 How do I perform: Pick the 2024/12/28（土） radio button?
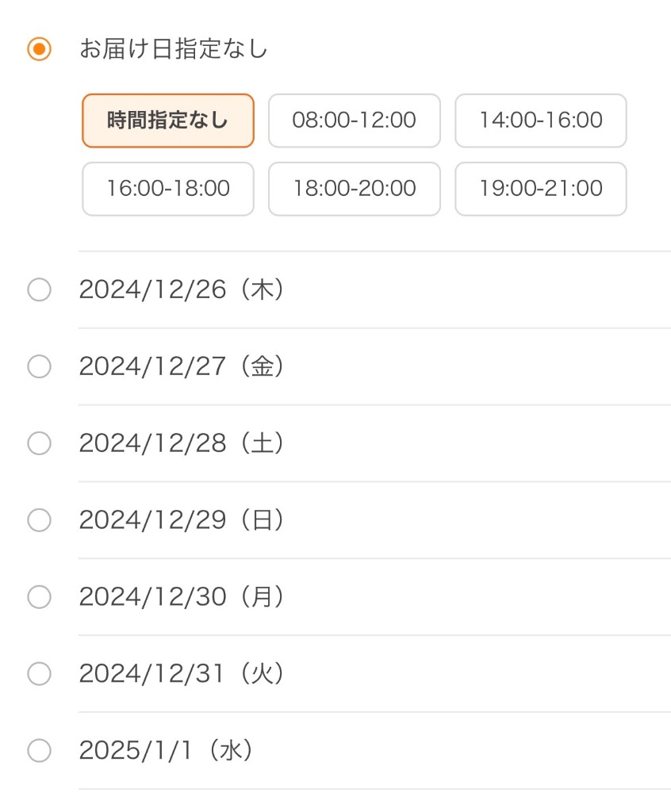point(39,443)
